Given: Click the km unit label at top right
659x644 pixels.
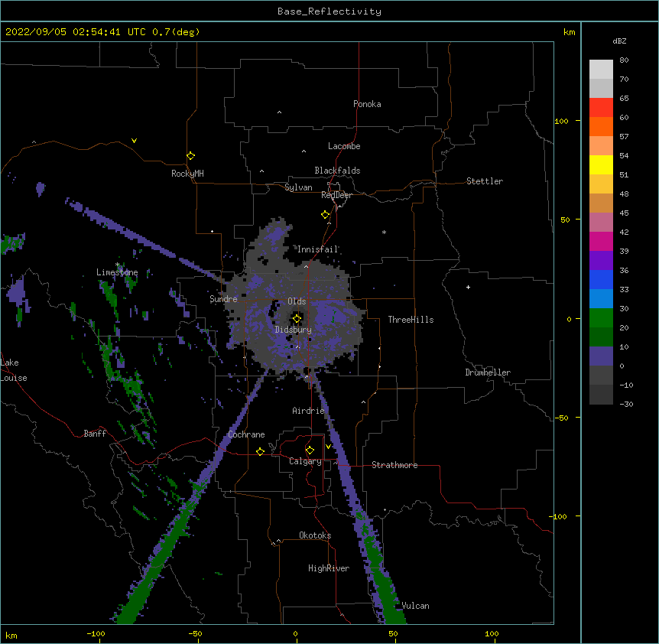Looking at the screenshot, I should 569,32.
